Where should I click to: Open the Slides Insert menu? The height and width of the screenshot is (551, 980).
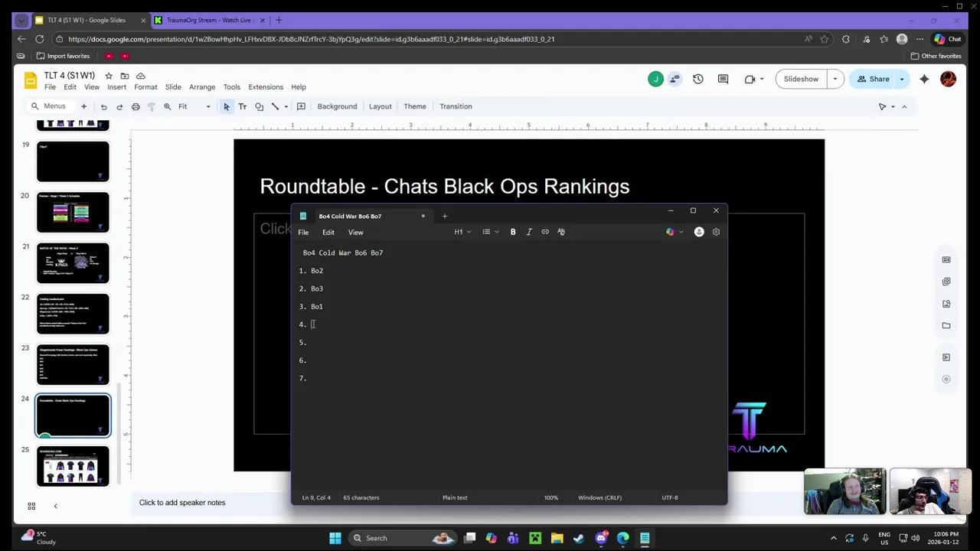pyautogui.click(x=116, y=87)
